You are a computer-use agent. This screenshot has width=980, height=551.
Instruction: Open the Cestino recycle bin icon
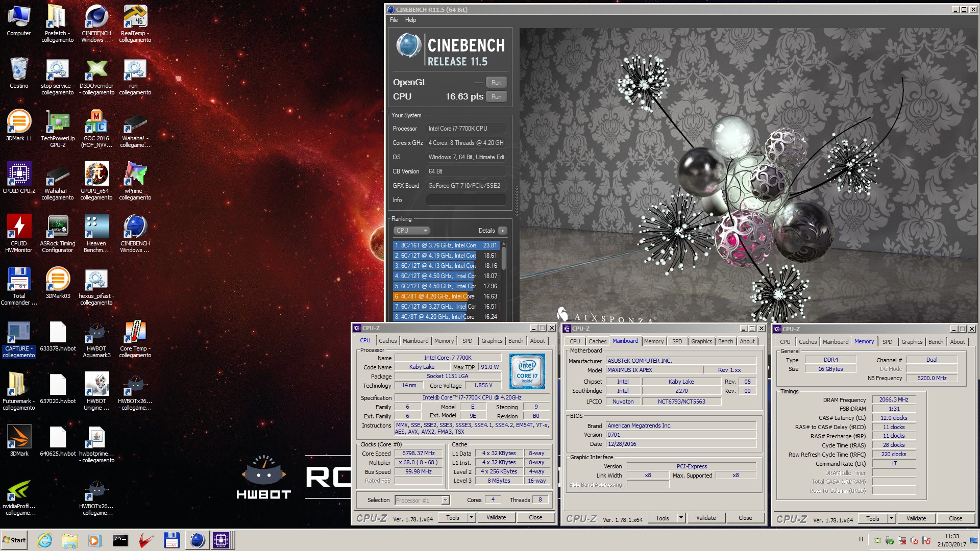19,74
